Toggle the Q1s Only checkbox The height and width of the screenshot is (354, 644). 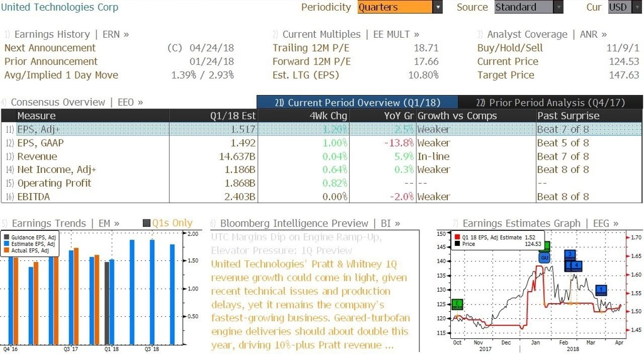tap(147, 223)
